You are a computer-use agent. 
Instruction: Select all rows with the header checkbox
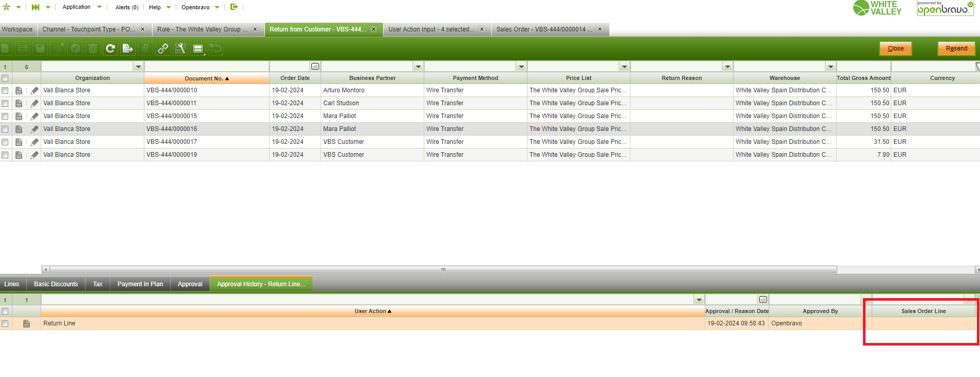coord(5,78)
